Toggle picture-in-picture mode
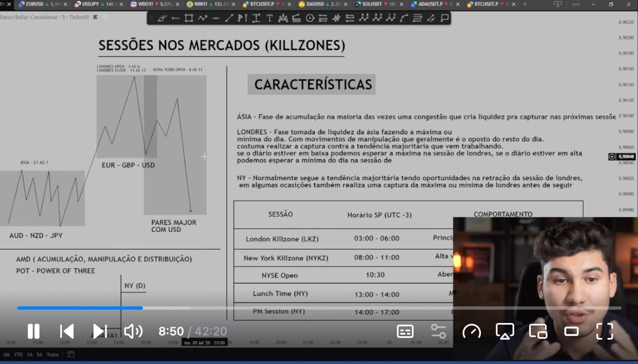 click(538, 331)
